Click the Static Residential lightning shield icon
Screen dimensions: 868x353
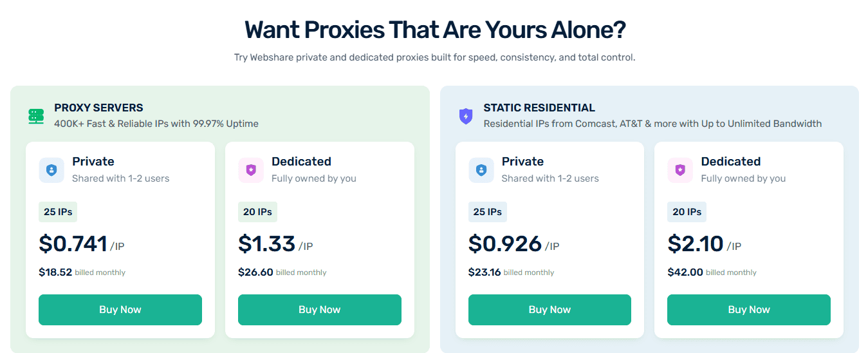pos(465,116)
